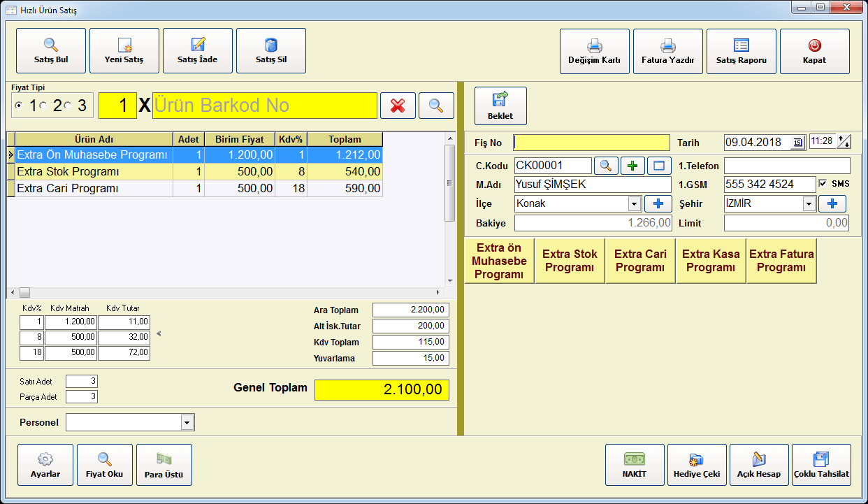Click the Kapat power button

(x=815, y=51)
